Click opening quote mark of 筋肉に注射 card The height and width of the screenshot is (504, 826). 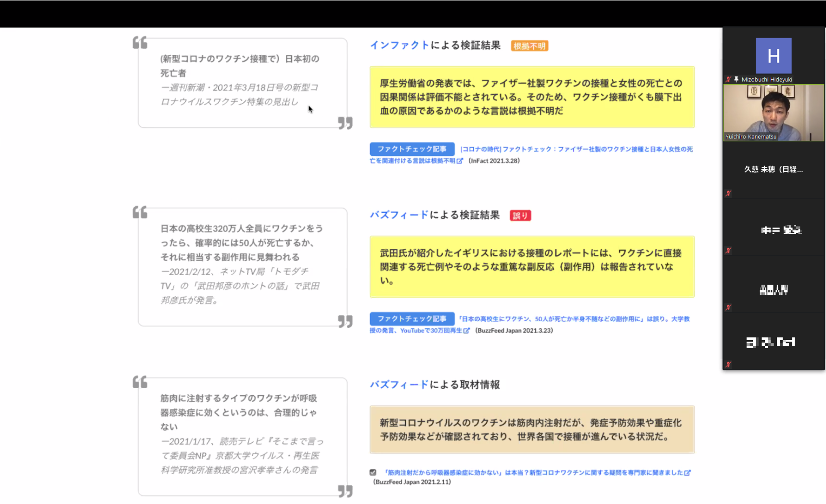(x=140, y=382)
